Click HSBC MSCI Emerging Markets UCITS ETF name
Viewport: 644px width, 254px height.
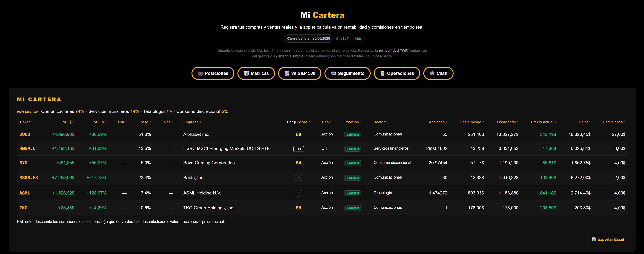click(x=226, y=149)
